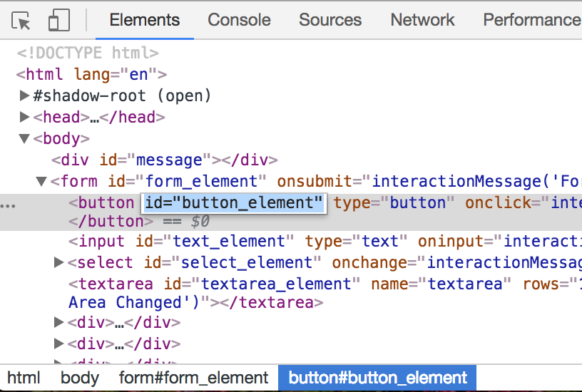The width and height of the screenshot is (582, 392).
Task: Click the id="button_element" attribute field
Action: click(234, 202)
